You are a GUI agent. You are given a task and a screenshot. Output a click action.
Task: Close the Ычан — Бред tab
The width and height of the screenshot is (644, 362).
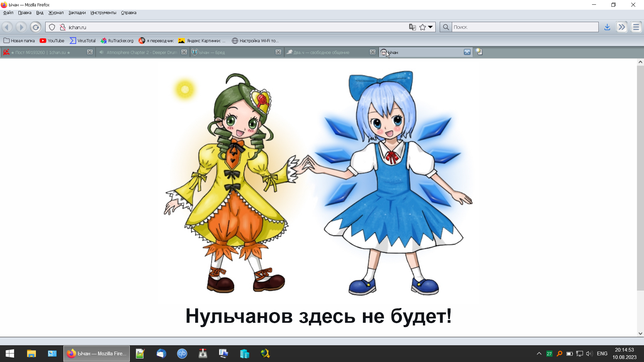pyautogui.click(x=278, y=52)
